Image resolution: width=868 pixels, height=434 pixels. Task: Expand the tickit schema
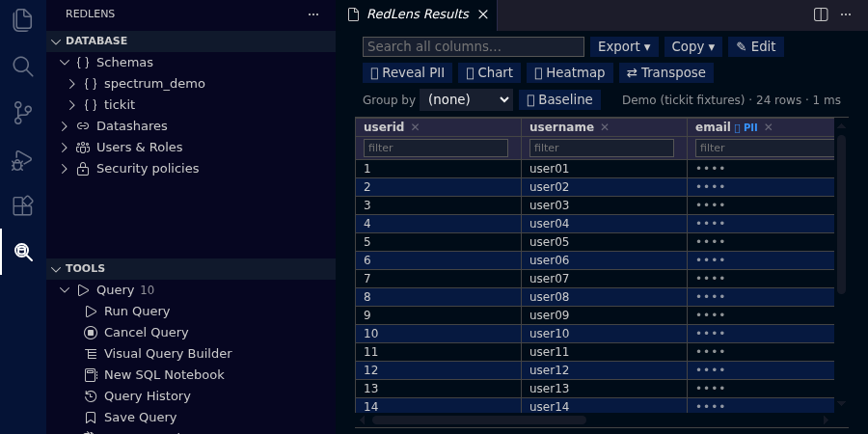(72, 104)
